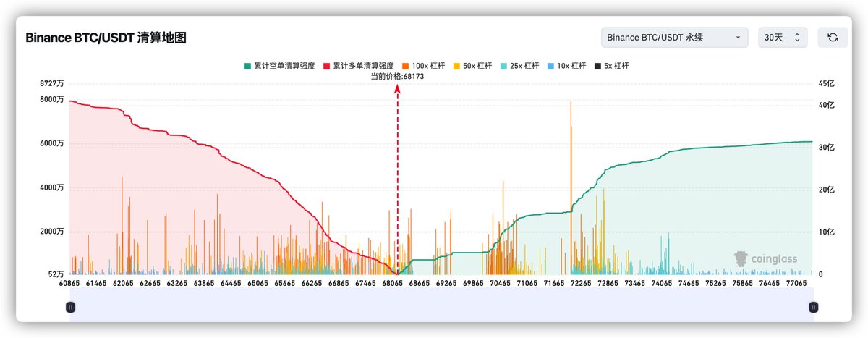Click the 63865 x-axis price label

[205, 284]
